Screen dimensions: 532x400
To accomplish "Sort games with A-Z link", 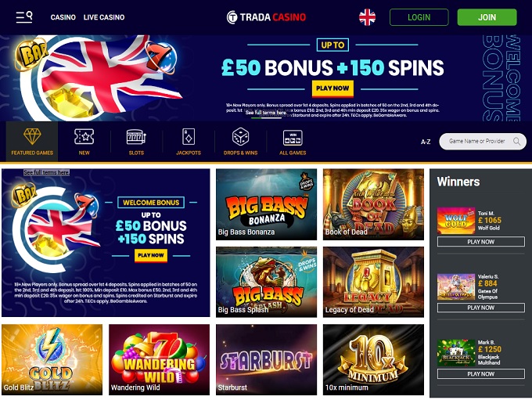I will click(x=426, y=142).
